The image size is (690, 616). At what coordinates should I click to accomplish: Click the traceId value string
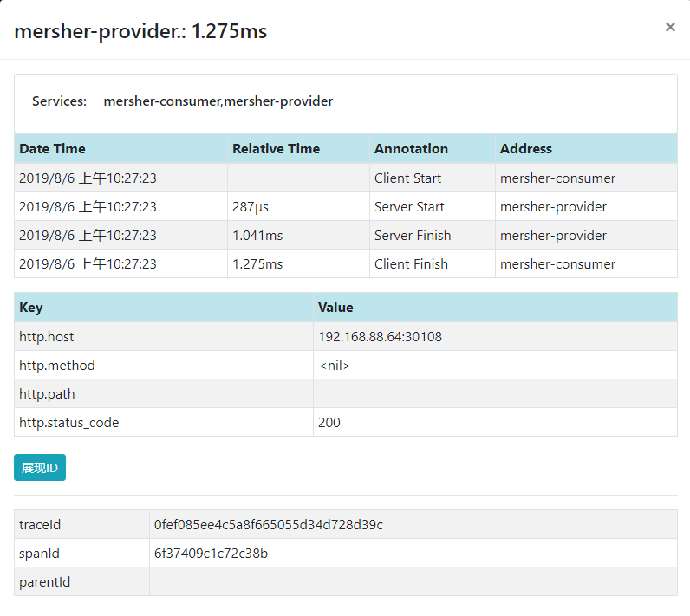(268, 525)
